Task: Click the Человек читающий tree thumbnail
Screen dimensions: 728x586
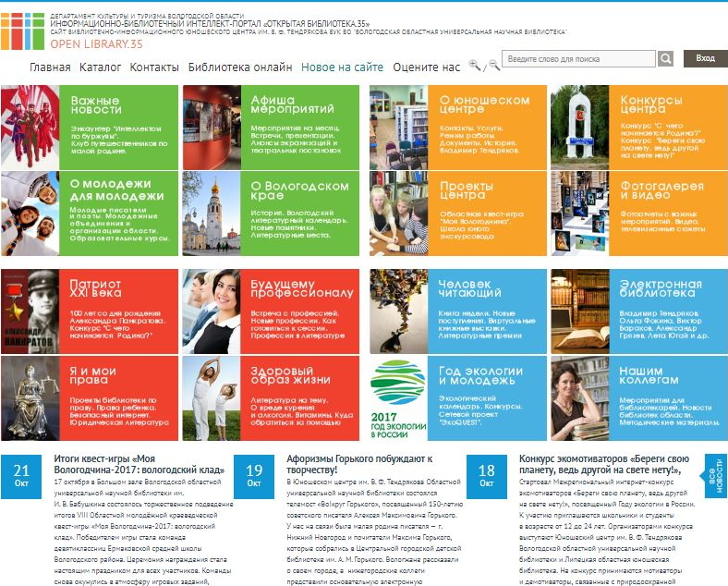Action: (x=399, y=311)
